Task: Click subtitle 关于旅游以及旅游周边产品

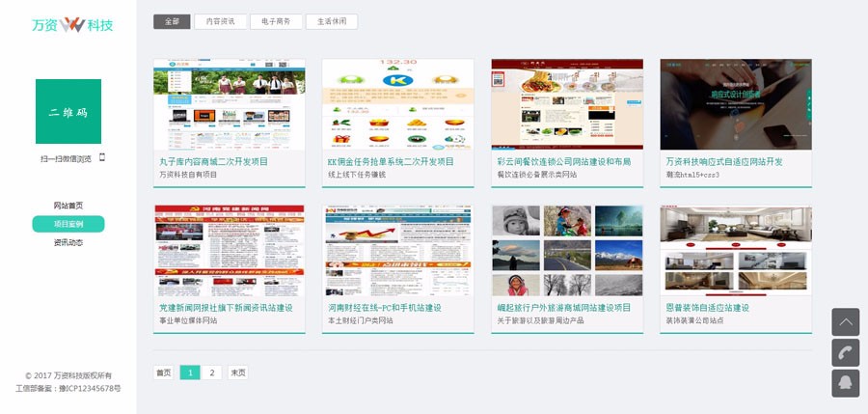Action: [x=541, y=320]
